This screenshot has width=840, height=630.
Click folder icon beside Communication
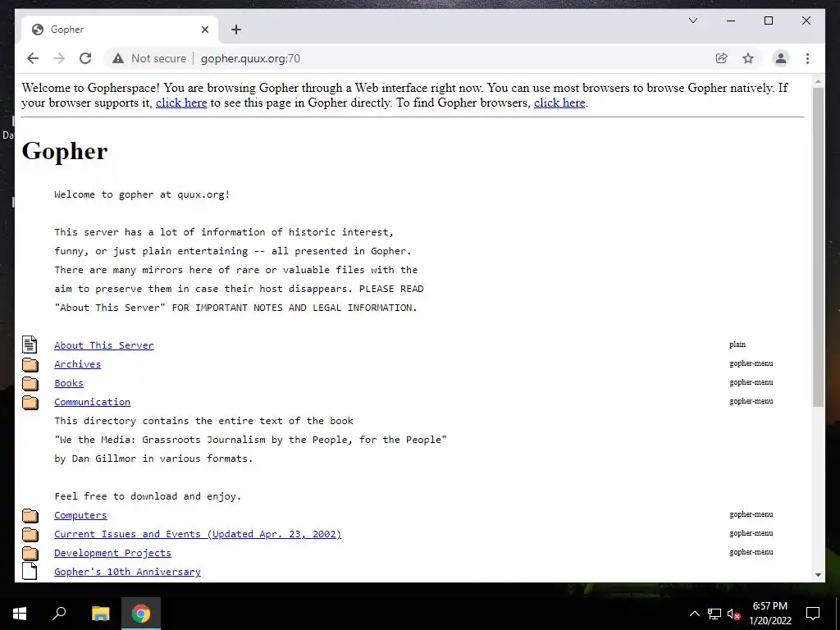click(30, 402)
